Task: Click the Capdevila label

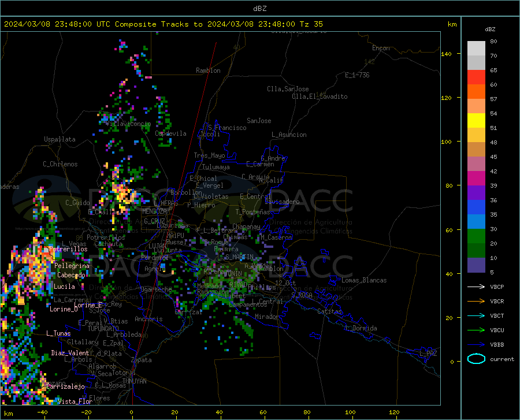Action: [170, 133]
